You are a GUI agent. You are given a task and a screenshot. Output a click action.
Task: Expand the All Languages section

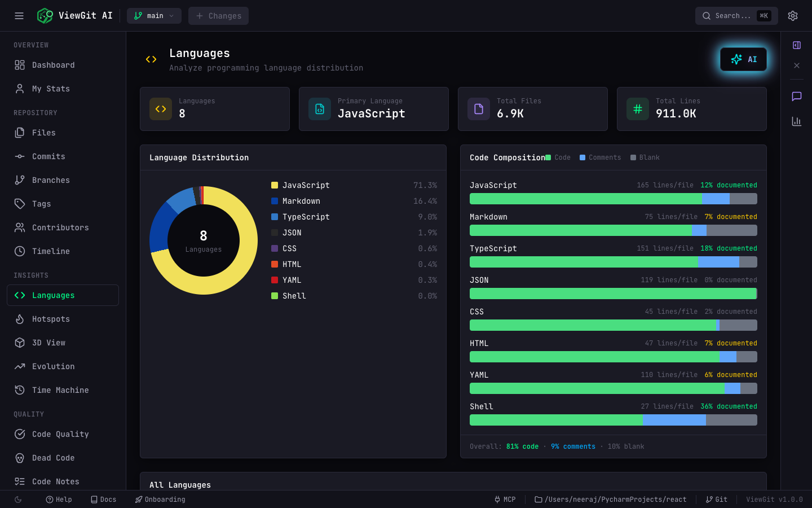click(180, 484)
